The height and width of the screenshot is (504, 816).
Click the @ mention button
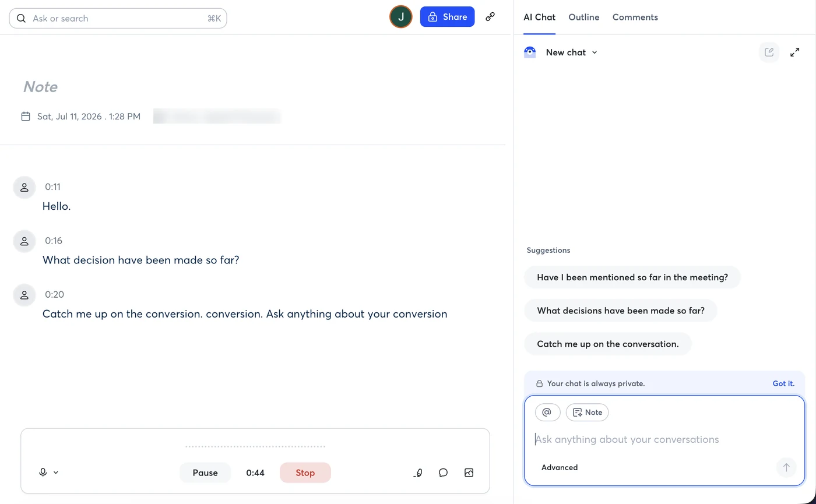[548, 412]
